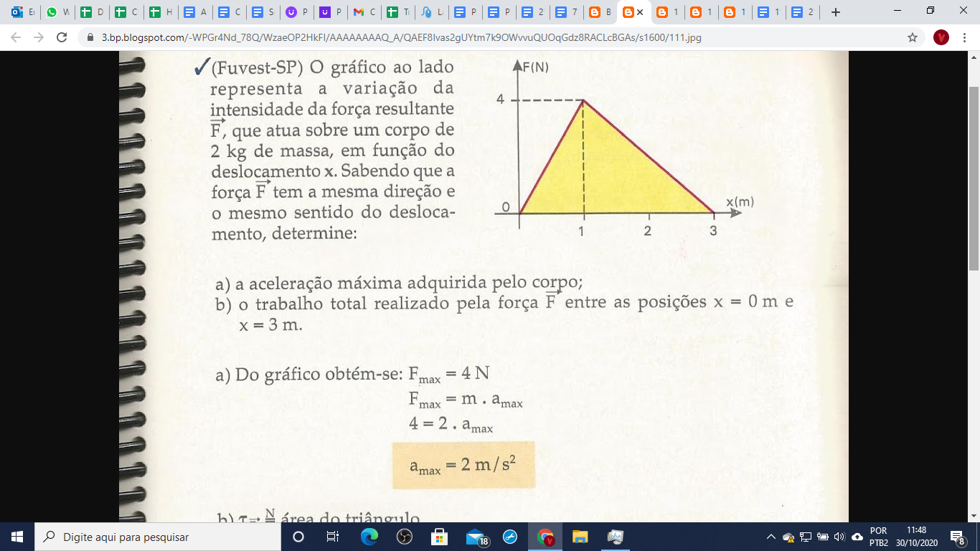Click the highlighted result 'amax = 2 m/s²'
The height and width of the screenshot is (551, 980).
pos(463,465)
